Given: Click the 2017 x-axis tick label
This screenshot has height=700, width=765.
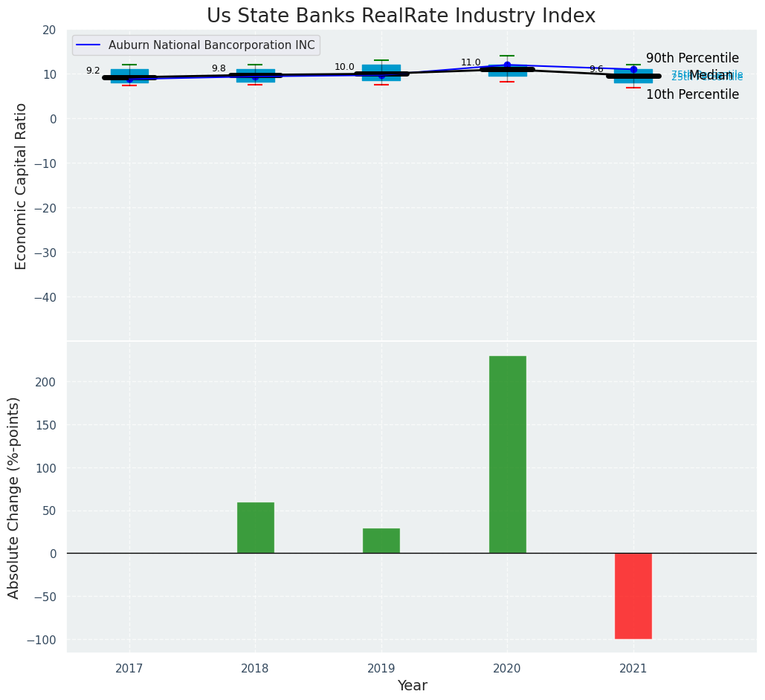Looking at the screenshot, I should coord(129,668).
